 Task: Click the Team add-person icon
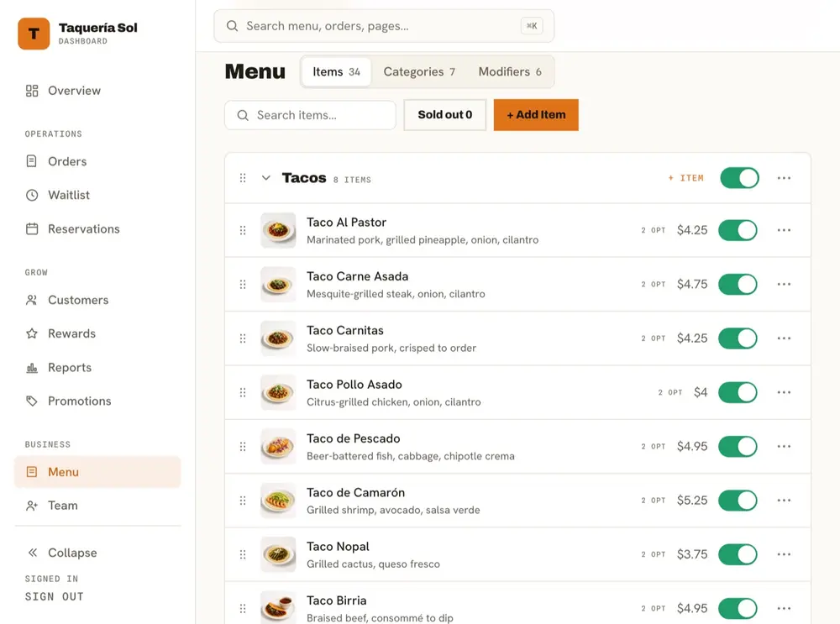[x=32, y=505]
